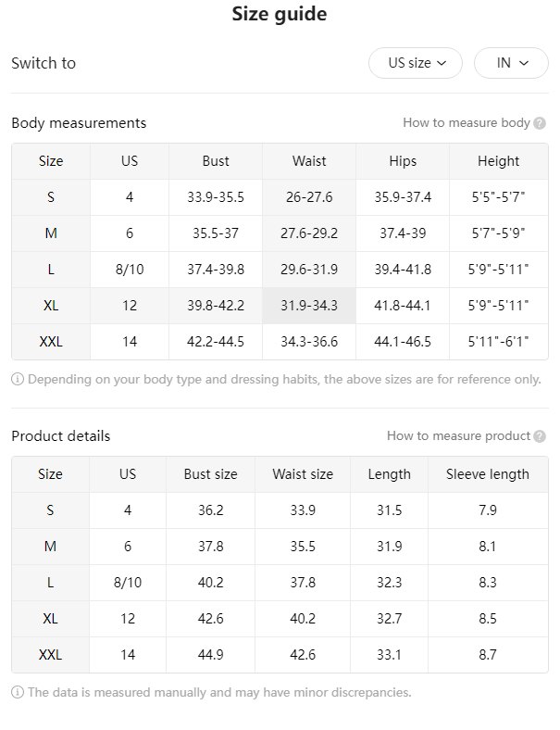Click the question icon beside How to measure body

[x=540, y=123]
